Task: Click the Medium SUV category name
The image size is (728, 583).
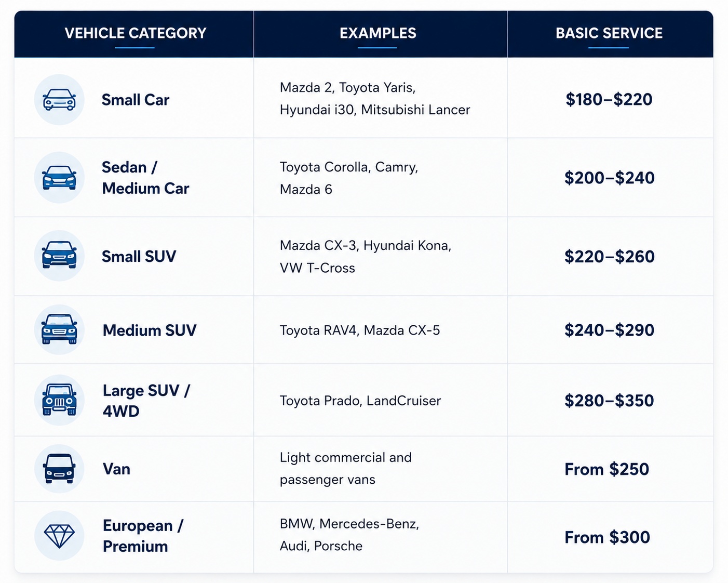Action: 150,330
